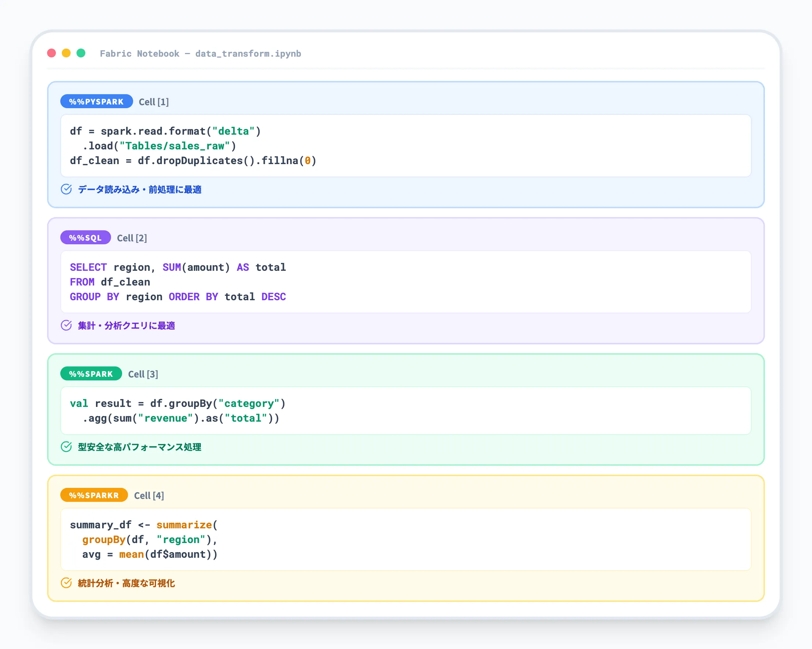Click the green maximize window dot
Screen dimensions: 812x649
(81, 53)
